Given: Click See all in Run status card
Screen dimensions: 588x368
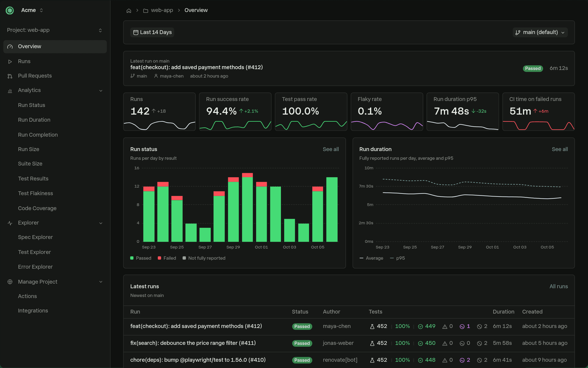Looking at the screenshot, I should pos(331,149).
